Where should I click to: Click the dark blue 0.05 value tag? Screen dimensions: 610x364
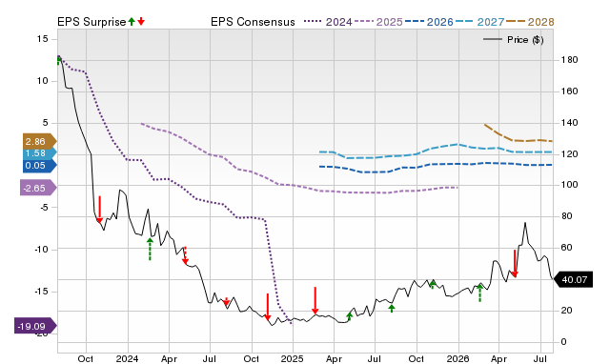pyautogui.click(x=40, y=166)
